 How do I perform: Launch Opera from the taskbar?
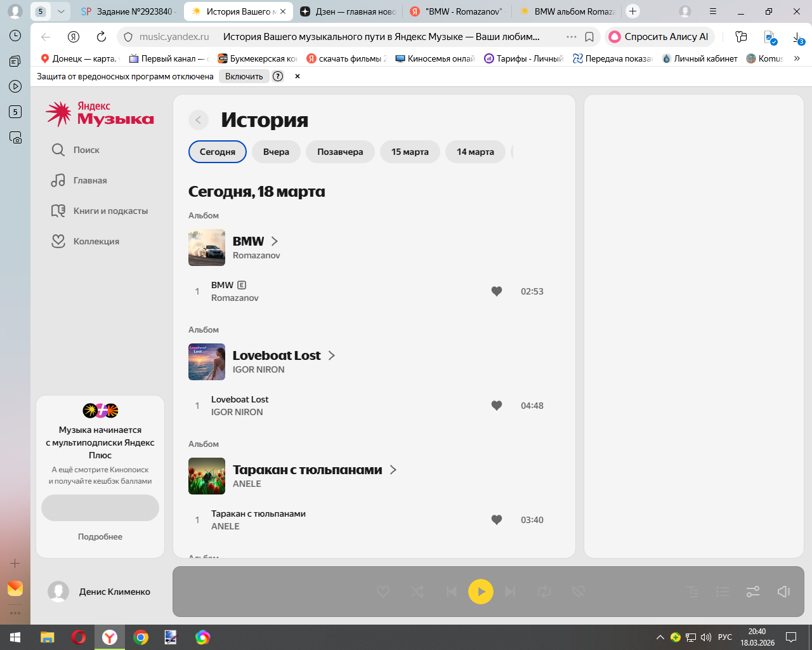tap(79, 637)
